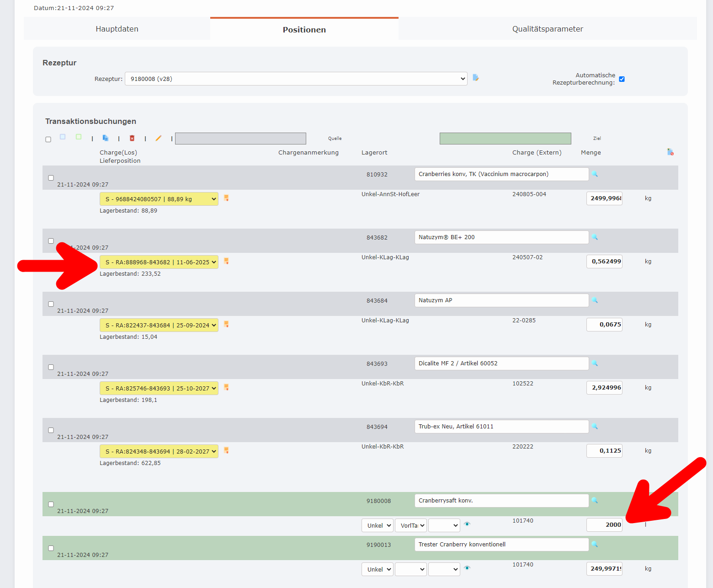Click the eye icon in Trester Cranberry row
The image size is (713, 588).
[467, 568]
